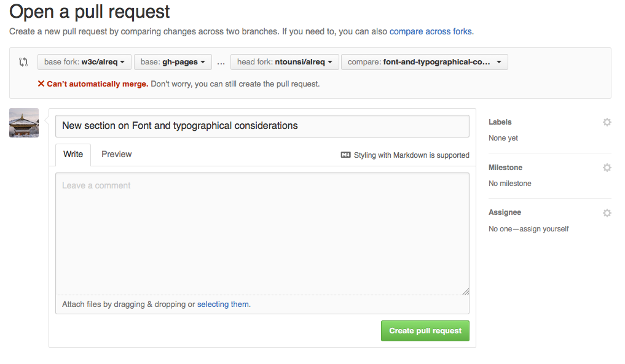The width and height of the screenshot is (625, 364).
Task: Click the user avatar thumbnail
Action: 24,123
